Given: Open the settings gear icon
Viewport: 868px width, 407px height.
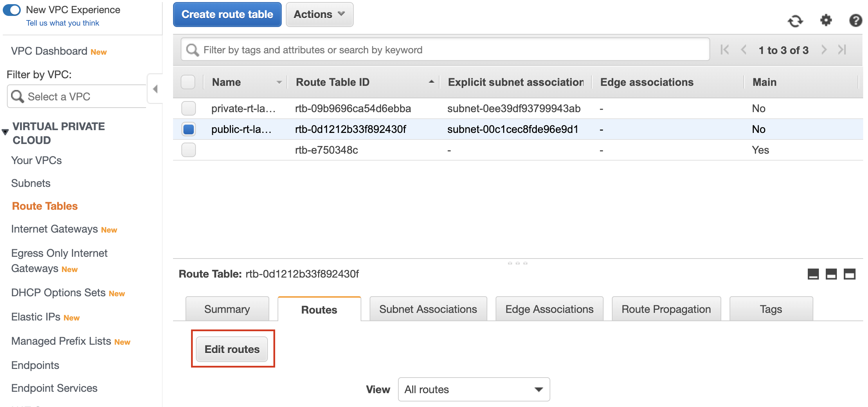Looking at the screenshot, I should tap(826, 20).
